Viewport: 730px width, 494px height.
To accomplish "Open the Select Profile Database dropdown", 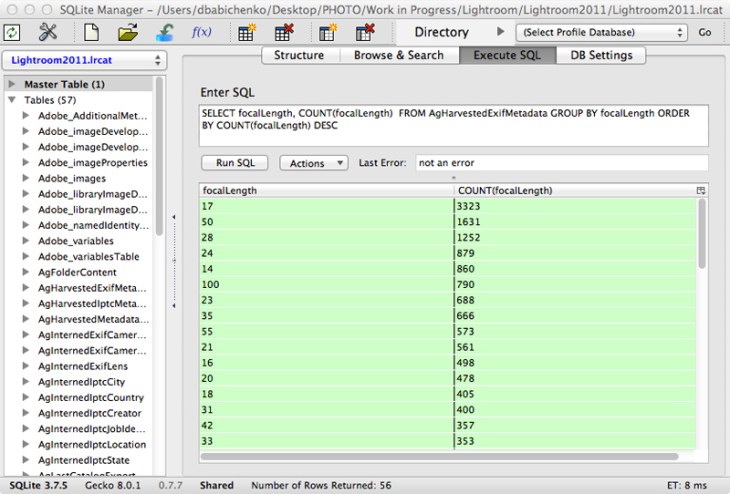I will pyautogui.click(x=600, y=32).
